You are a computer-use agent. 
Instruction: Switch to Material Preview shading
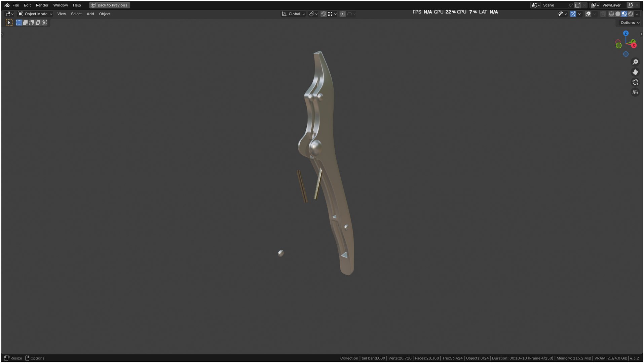pyautogui.click(x=624, y=14)
